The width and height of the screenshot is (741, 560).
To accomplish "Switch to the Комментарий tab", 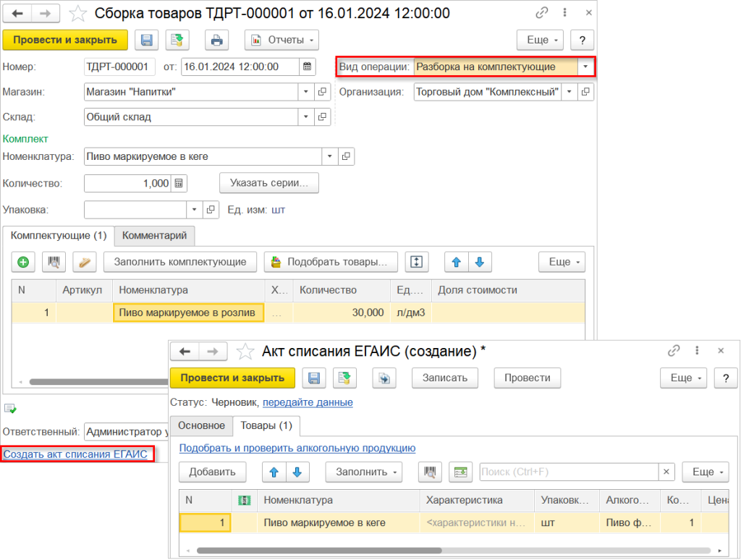I will [x=155, y=235].
